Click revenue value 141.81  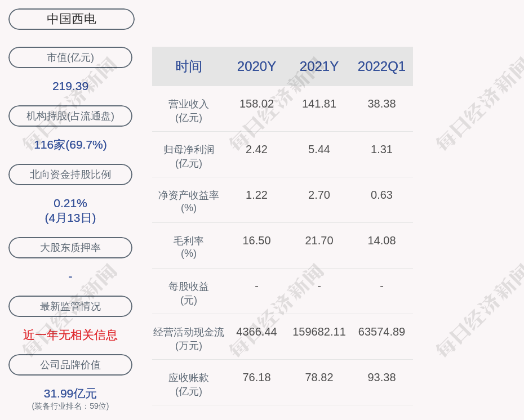click(x=319, y=104)
